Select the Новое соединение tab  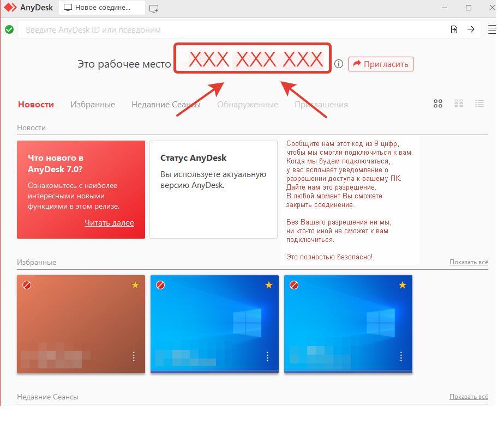point(102,8)
